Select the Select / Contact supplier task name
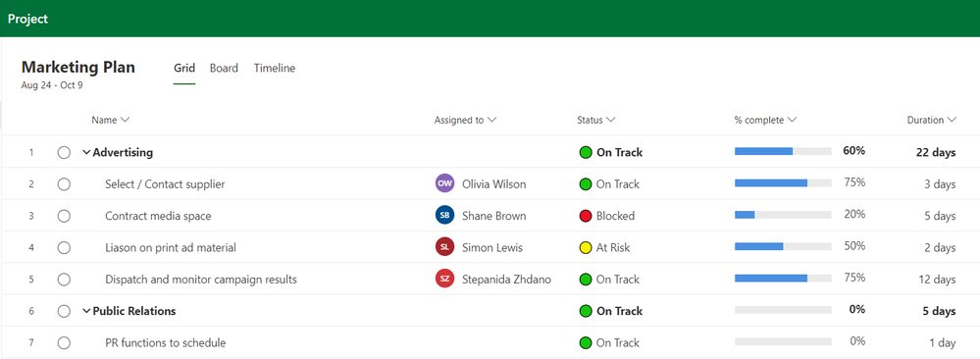The image size is (980, 359). pos(165,184)
